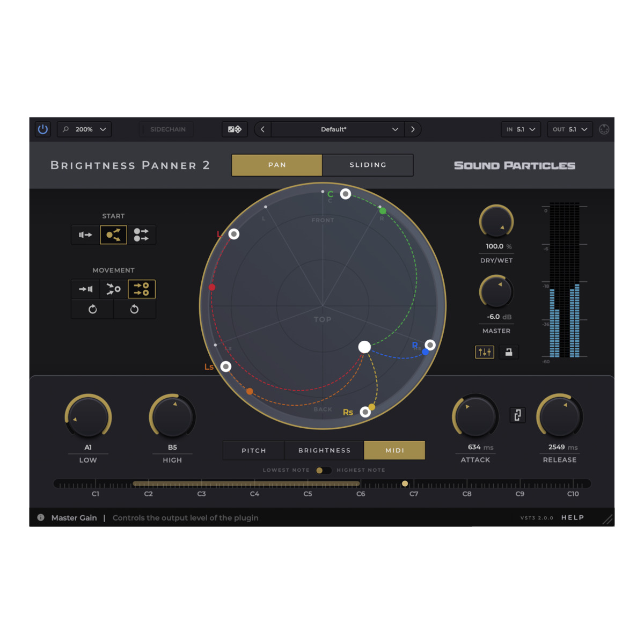Click the RELEASE knob

point(560,417)
